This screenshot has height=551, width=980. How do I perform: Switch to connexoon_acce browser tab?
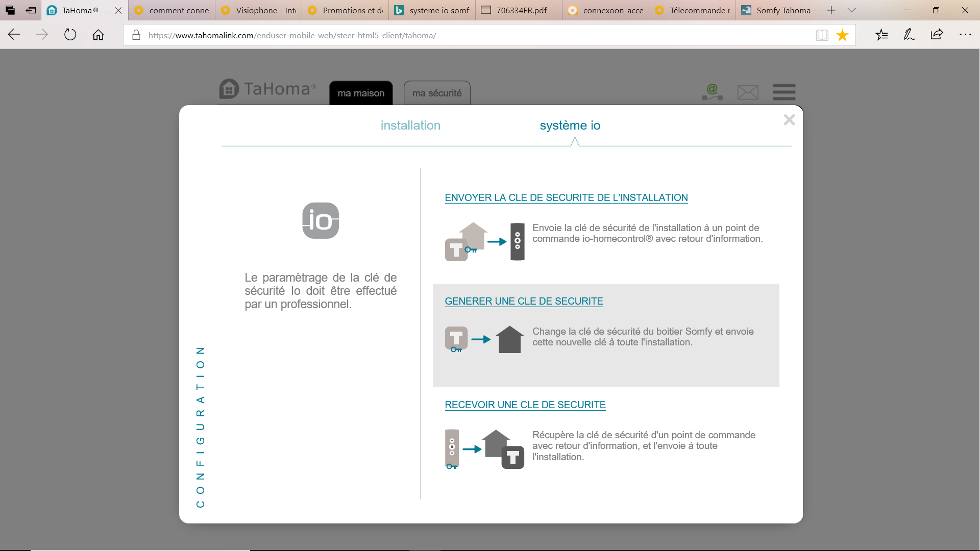coord(605,10)
